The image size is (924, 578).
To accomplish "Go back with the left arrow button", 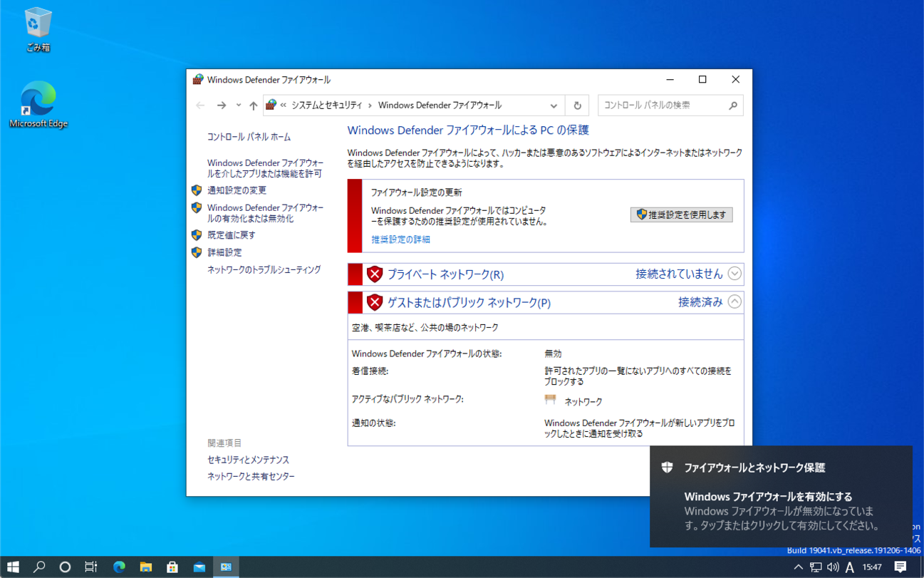I will 200,105.
